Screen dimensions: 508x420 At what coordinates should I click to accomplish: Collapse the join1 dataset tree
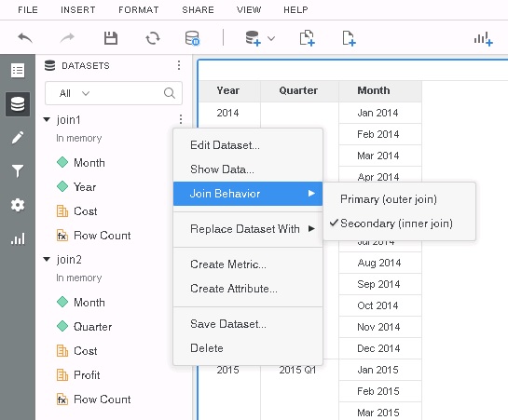point(47,120)
